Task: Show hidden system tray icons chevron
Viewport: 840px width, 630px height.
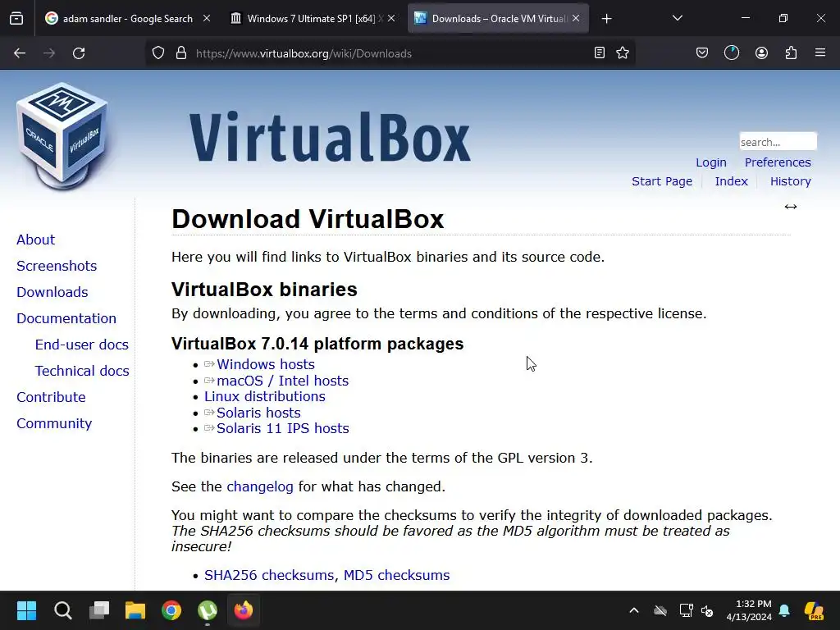Action: 634,610
